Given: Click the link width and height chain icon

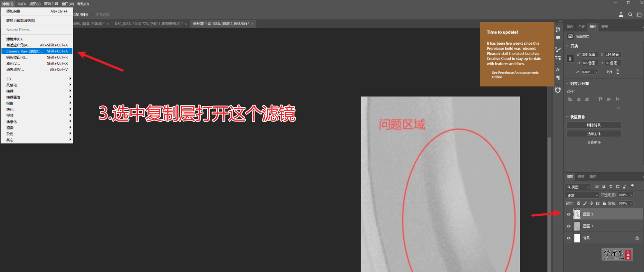Looking at the screenshot, I should pos(570,59).
